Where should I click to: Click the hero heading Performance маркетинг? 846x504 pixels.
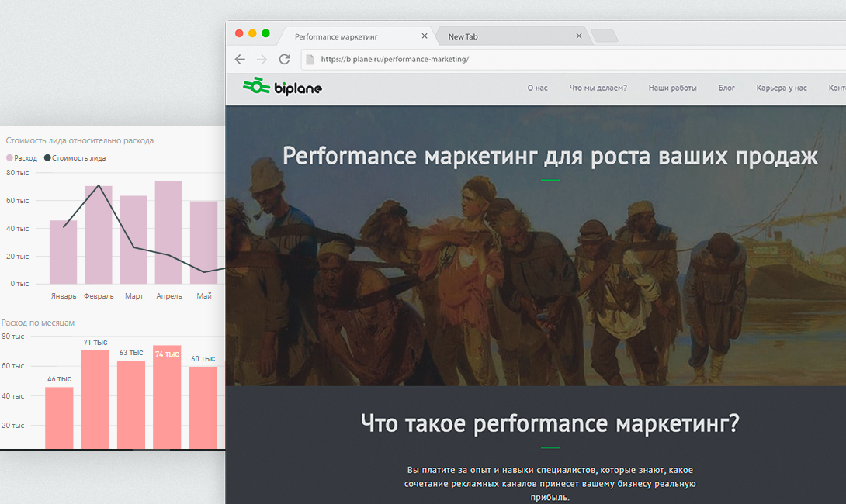pos(550,157)
